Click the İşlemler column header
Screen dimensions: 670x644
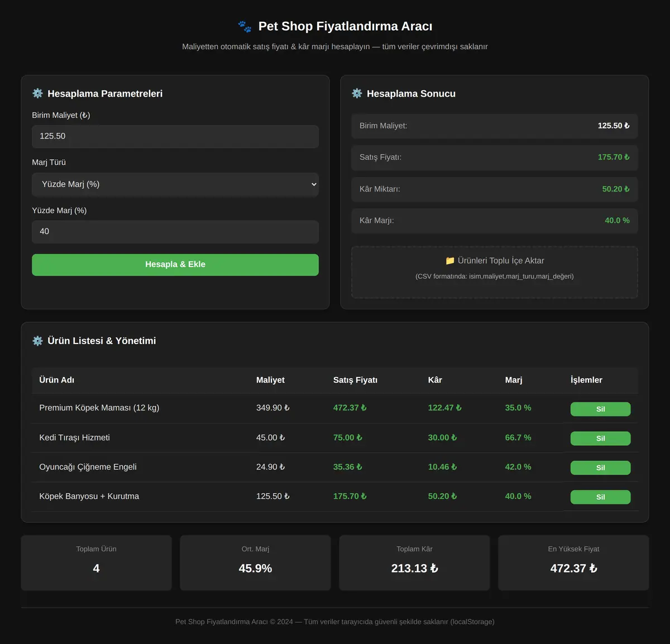point(586,380)
